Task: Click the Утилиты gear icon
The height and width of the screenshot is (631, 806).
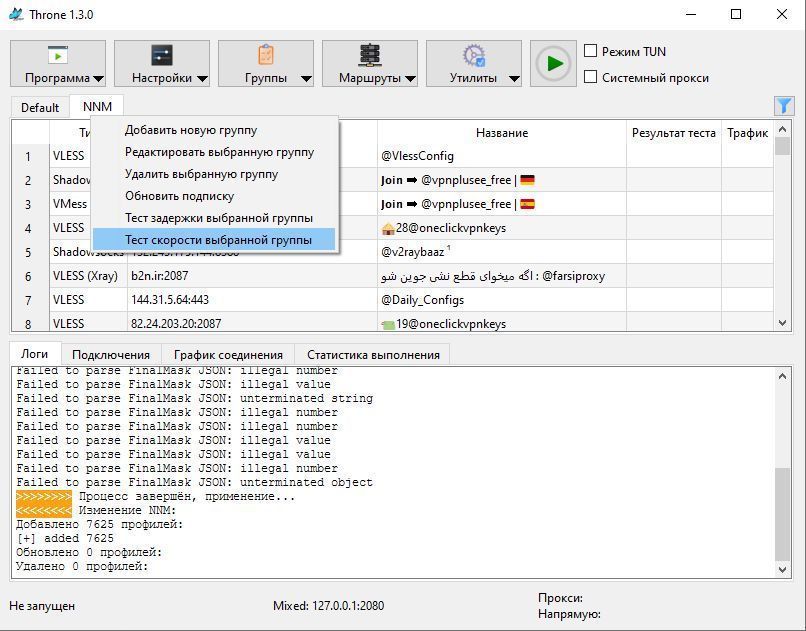Action: pyautogui.click(x=473, y=55)
